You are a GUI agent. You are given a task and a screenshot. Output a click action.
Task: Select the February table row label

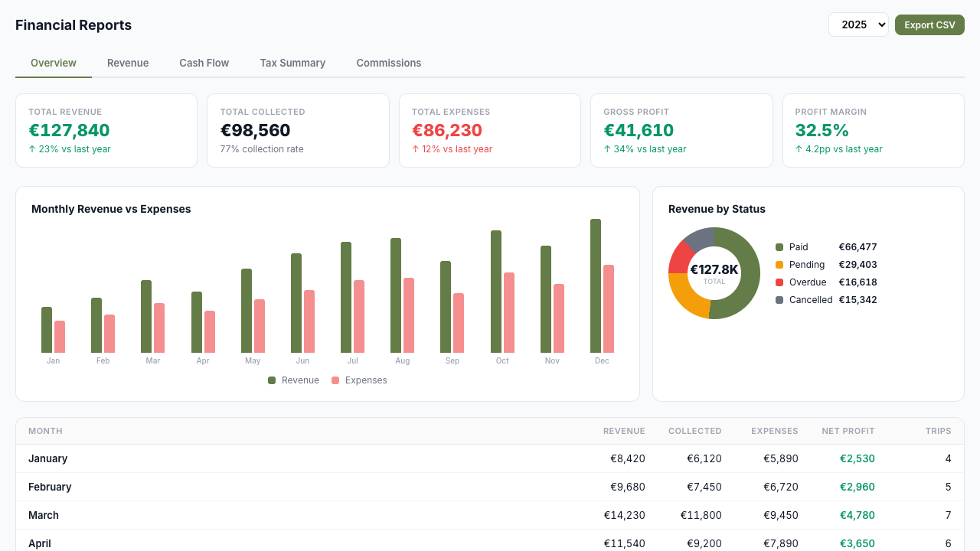[x=50, y=487]
